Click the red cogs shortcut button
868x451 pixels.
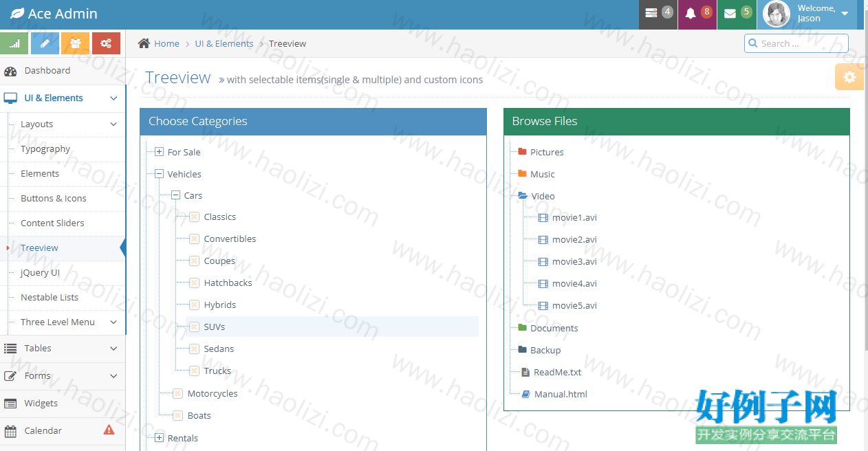[106, 43]
